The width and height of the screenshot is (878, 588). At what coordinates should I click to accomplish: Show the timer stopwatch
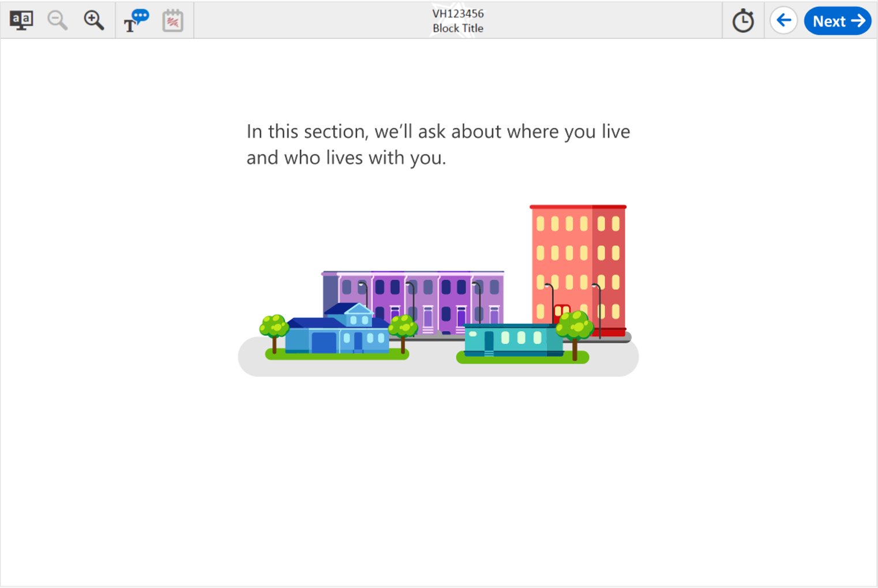tap(743, 21)
